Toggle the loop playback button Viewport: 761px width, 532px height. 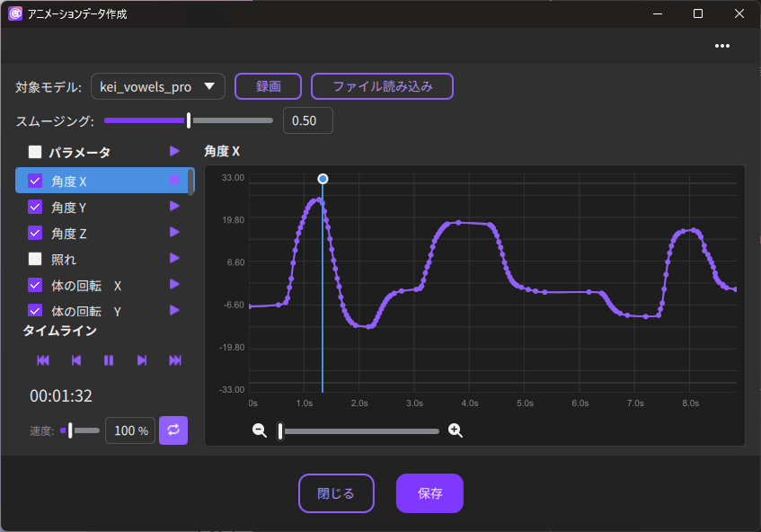click(x=173, y=430)
